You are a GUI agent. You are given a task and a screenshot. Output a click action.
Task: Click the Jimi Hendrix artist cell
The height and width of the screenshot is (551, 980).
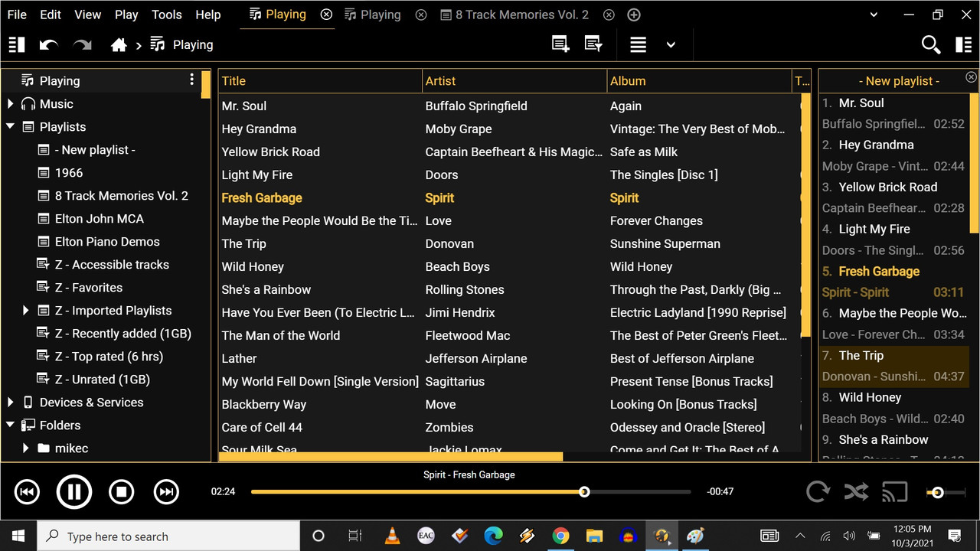pyautogui.click(x=460, y=312)
